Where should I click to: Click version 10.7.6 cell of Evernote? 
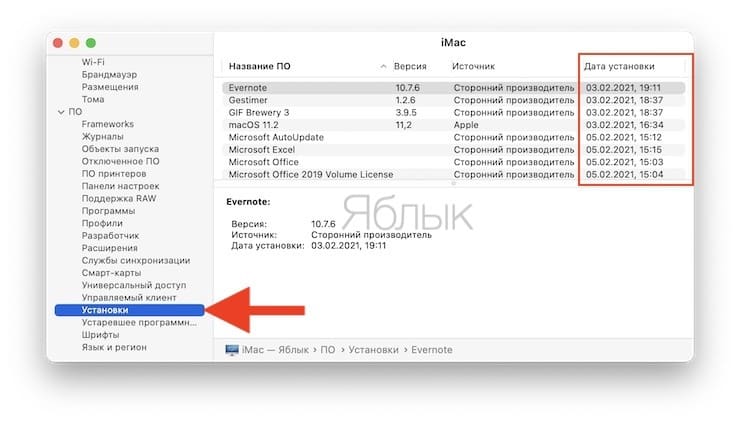[x=408, y=88]
